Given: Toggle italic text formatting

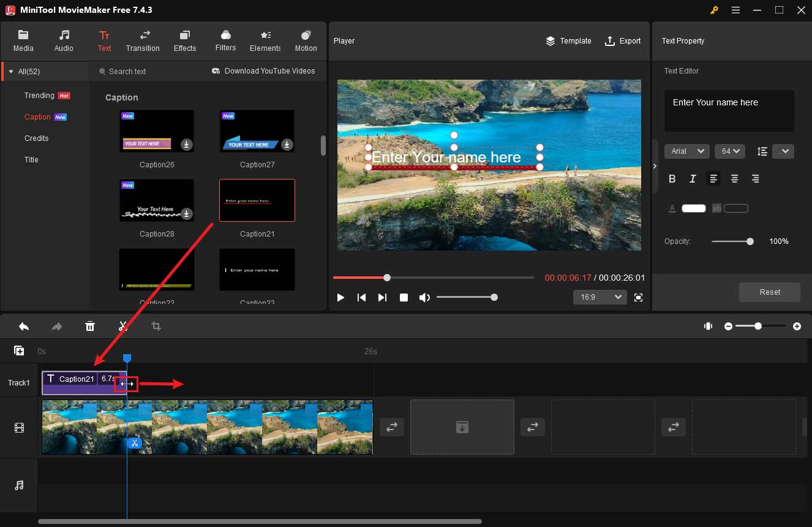Looking at the screenshot, I should pyautogui.click(x=693, y=179).
